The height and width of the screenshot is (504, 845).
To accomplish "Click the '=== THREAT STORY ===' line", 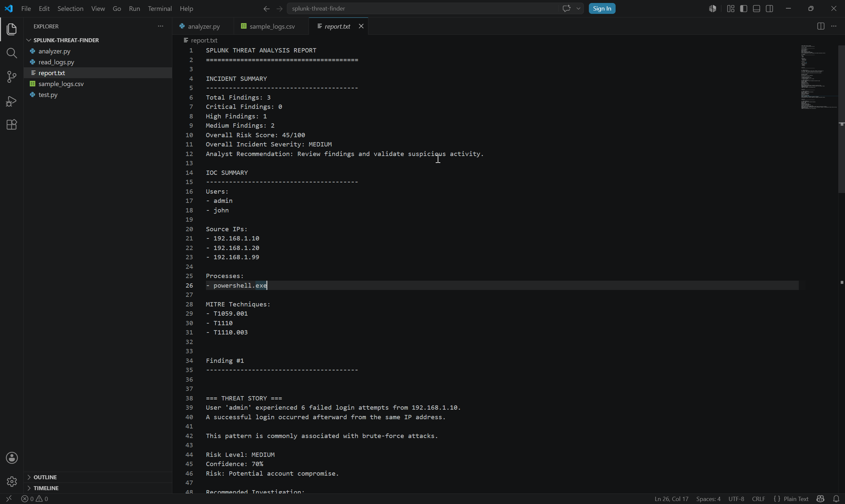I will point(244,398).
